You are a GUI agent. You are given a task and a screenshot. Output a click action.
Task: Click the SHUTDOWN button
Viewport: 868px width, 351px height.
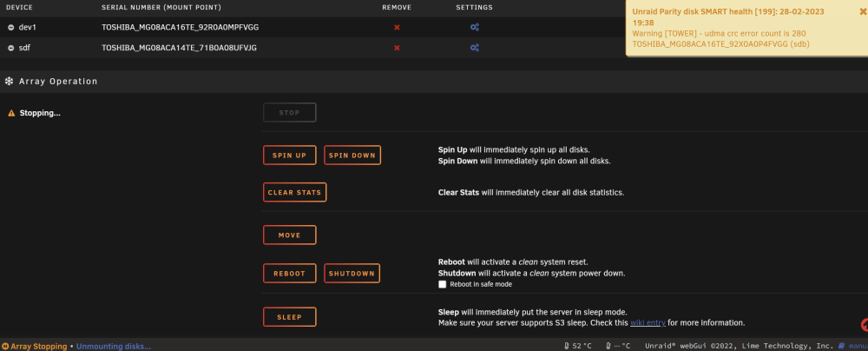point(352,274)
